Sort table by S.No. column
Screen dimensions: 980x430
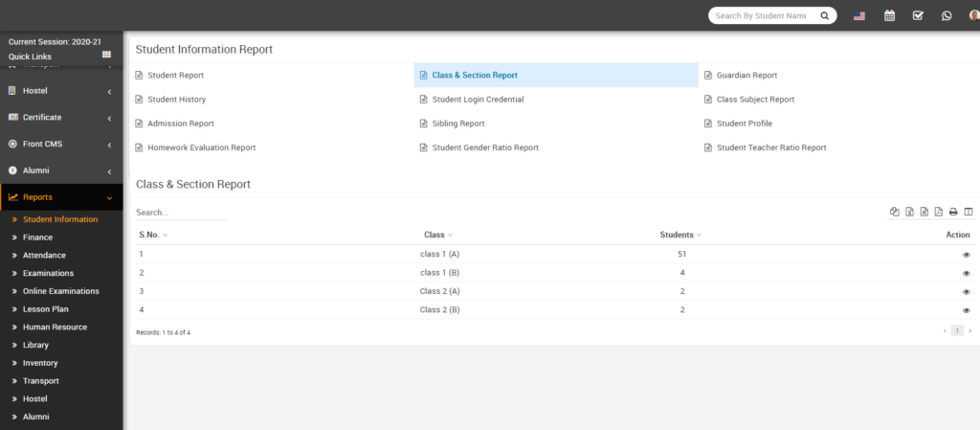pos(153,235)
